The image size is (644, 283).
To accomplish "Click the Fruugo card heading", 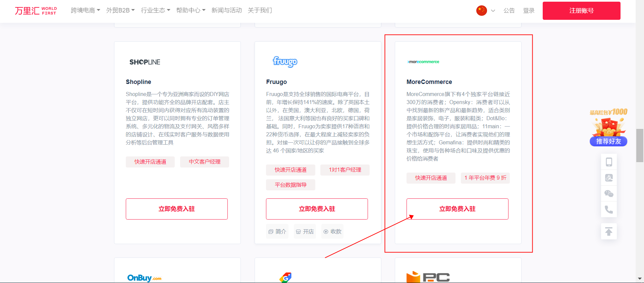I will tap(276, 82).
